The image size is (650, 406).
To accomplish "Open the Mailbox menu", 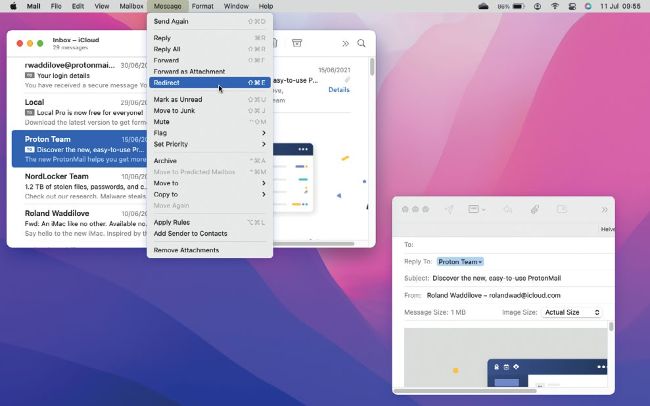I will 131,6.
